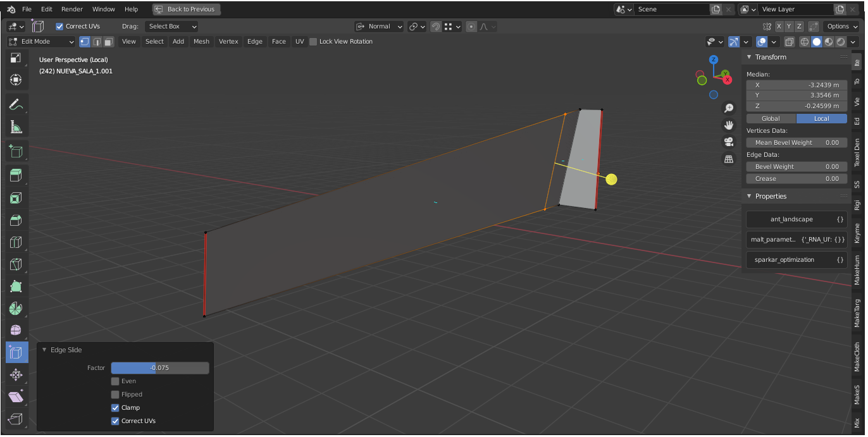
Task: Select the Cursor tool
Action: pyautogui.click(x=16, y=80)
